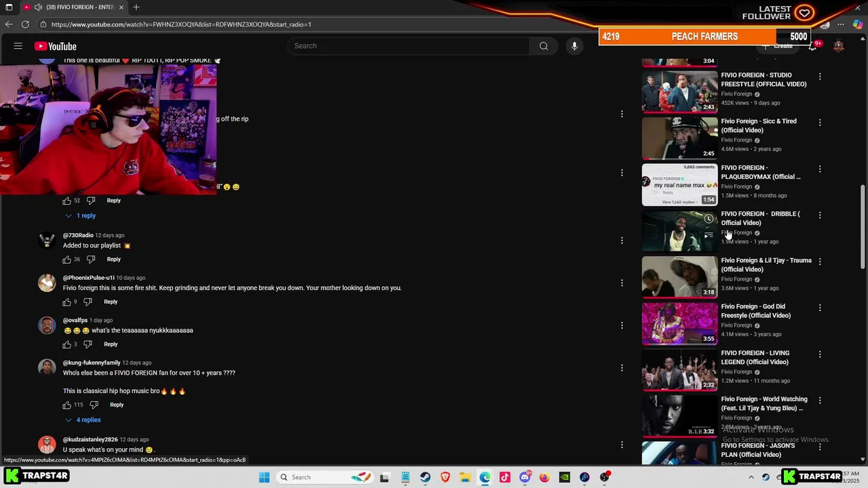Click the search magnifier button
The image size is (868, 488).
tap(543, 46)
